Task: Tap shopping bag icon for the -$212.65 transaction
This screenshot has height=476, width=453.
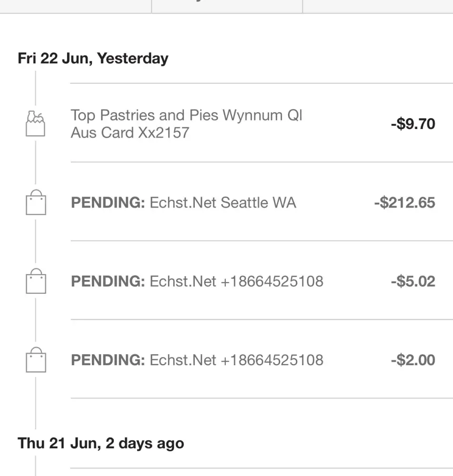Action: point(36,203)
